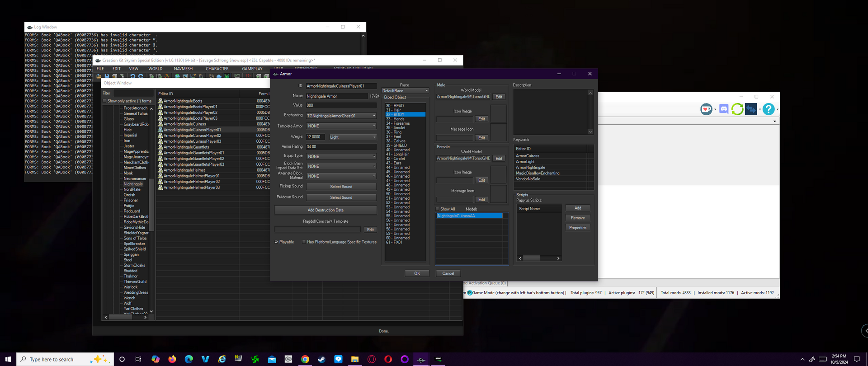Open the notification center icon in system tray
Image resolution: width=868 pixels, height=366 pixels.
[857, 359]
